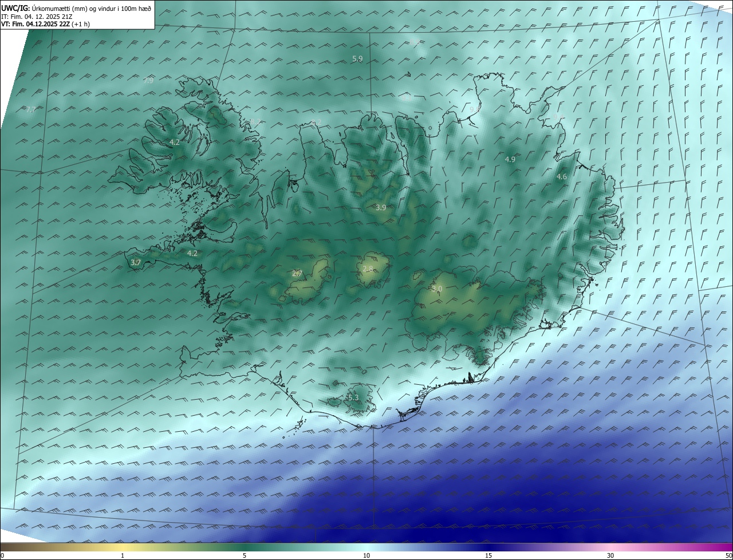Click the 2.7 value on the glacier

point(297,274)
